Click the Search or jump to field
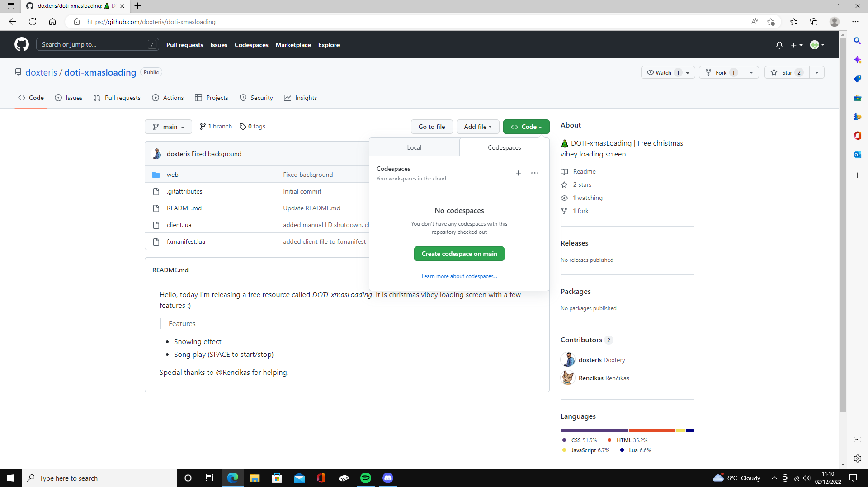The height and width of the screenshot is (487, 868). (x=93, y=44)
